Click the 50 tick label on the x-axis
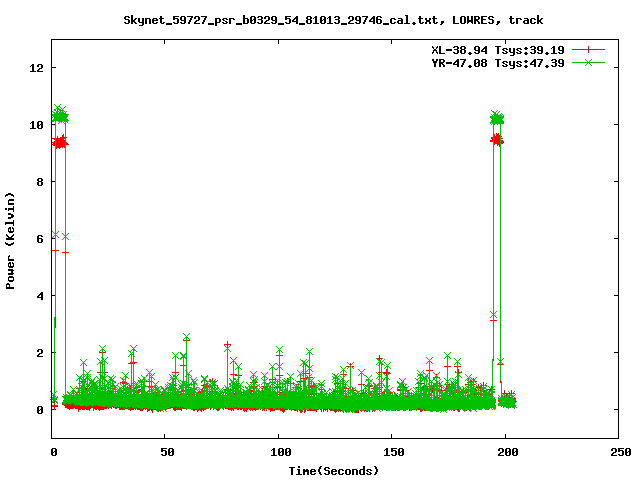This screenshot has width=640, height=480. (165, 452)
